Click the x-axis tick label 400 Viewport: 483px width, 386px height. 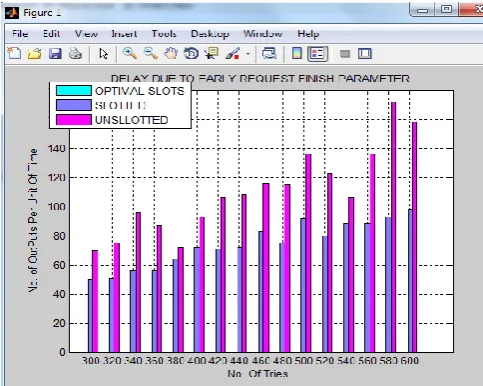tap(196, 361)
